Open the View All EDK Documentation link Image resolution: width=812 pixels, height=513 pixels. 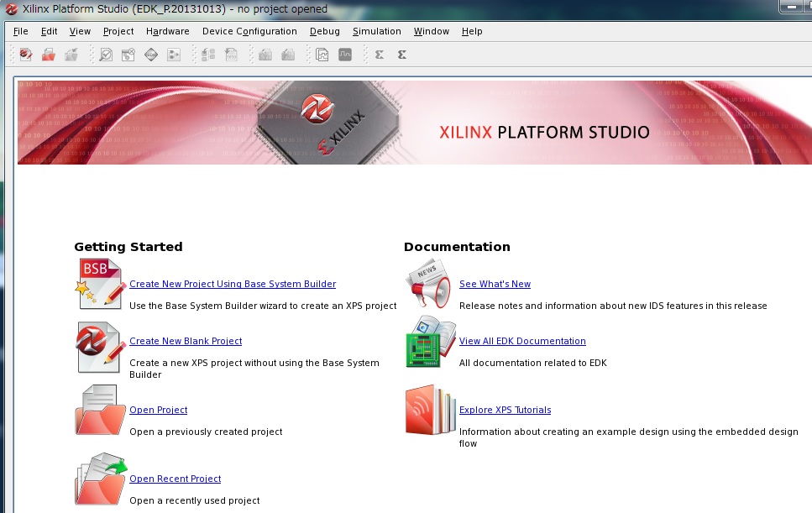tap(522, 341)
